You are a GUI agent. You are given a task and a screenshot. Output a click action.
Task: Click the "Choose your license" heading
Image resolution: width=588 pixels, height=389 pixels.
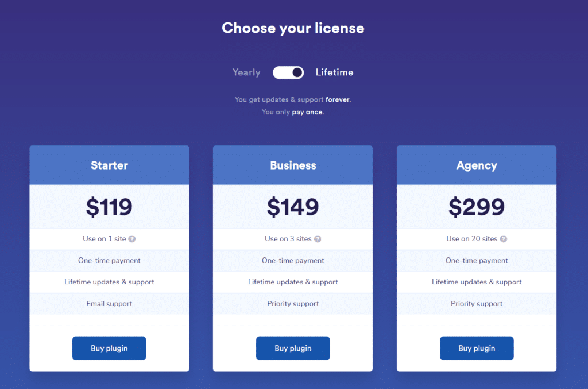point(293,28)
